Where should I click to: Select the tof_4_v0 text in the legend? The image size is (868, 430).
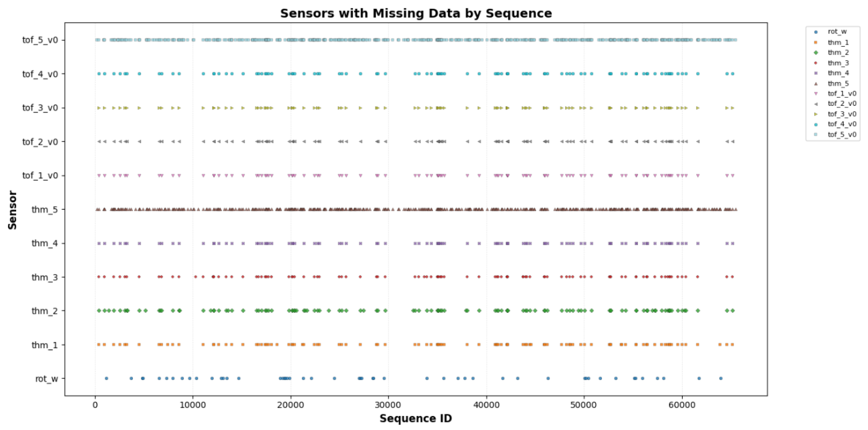click(x=842, y=124)
